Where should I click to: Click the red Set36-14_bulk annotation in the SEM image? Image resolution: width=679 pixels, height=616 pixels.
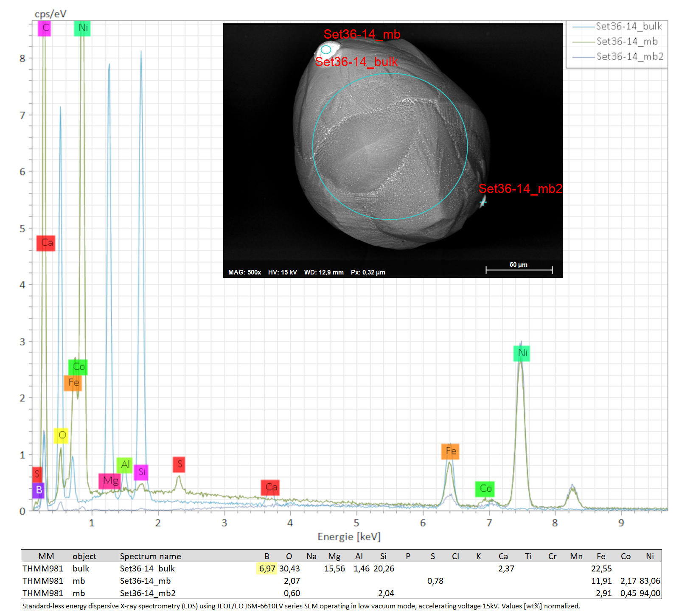coord(356,62)
